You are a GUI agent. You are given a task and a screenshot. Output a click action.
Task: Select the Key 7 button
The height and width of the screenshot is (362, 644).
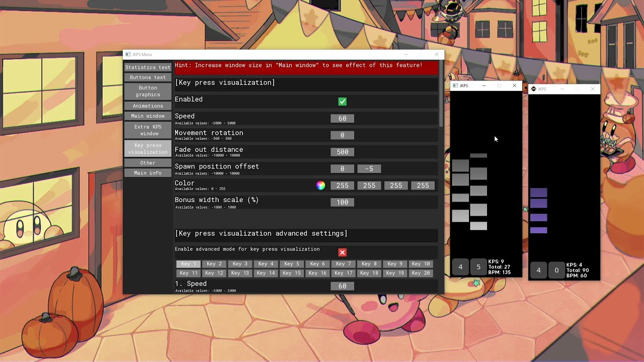point(343,264)
